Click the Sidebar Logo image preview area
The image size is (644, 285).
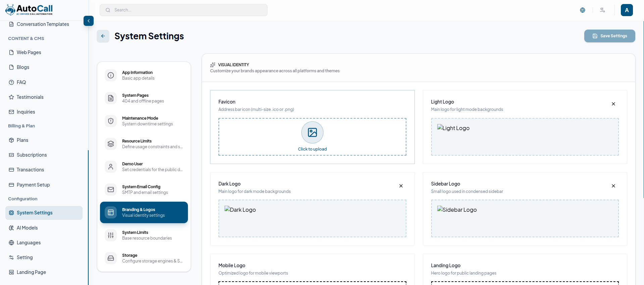point(525,218)
